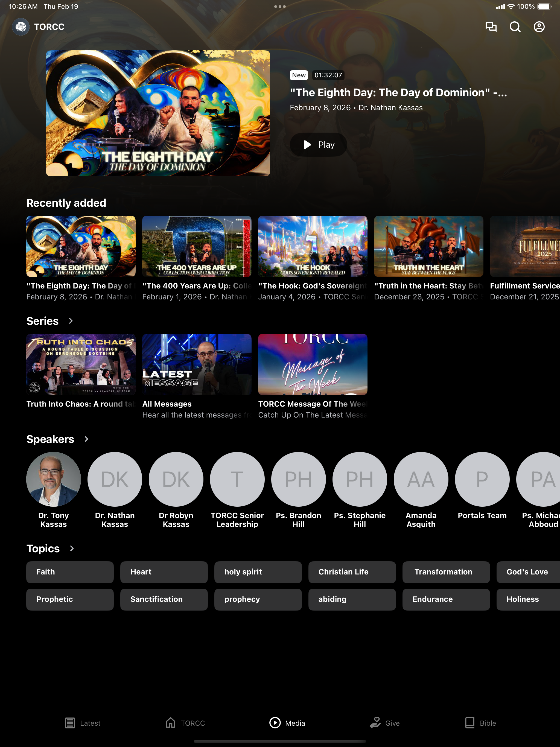
Task: Open featured title "The Eighth Day: The Day of Dominion"
Action: (398, 92)
